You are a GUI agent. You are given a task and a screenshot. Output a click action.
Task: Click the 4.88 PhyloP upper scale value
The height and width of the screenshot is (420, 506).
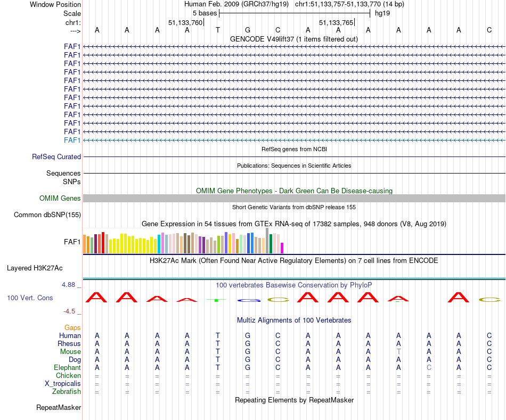tap(68, 285)
